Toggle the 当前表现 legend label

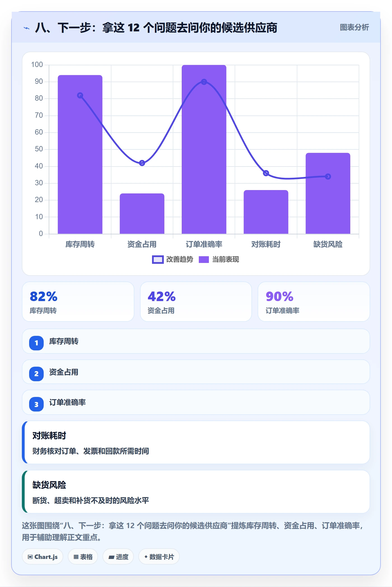point(226,260)
